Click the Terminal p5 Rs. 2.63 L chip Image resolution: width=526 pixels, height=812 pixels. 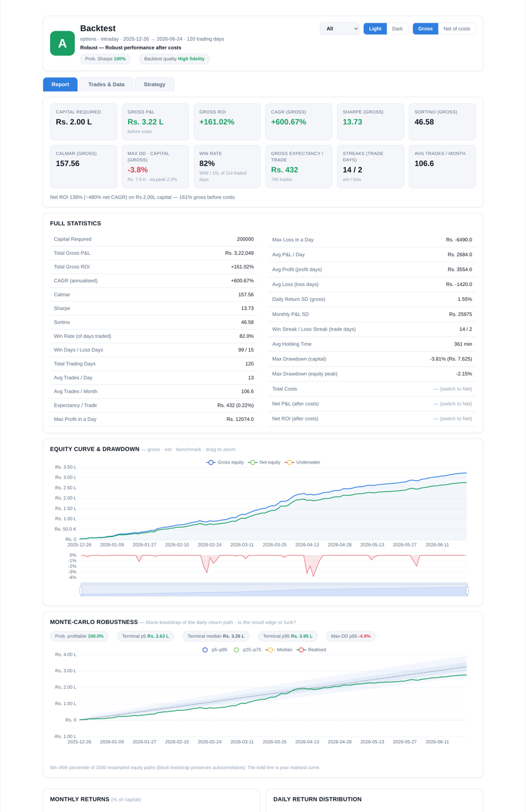tap(146, 636)
